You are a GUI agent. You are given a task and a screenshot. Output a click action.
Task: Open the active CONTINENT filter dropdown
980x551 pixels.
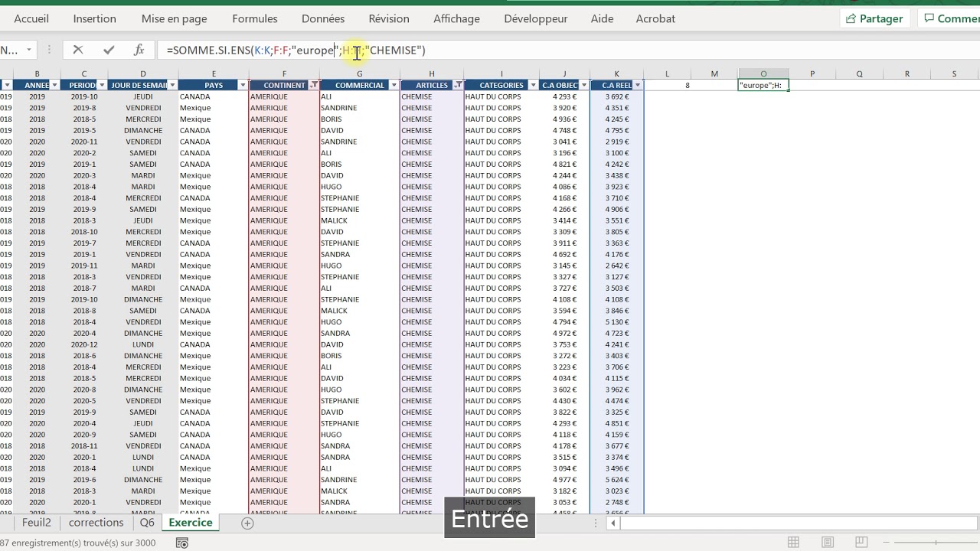point(313,85)
